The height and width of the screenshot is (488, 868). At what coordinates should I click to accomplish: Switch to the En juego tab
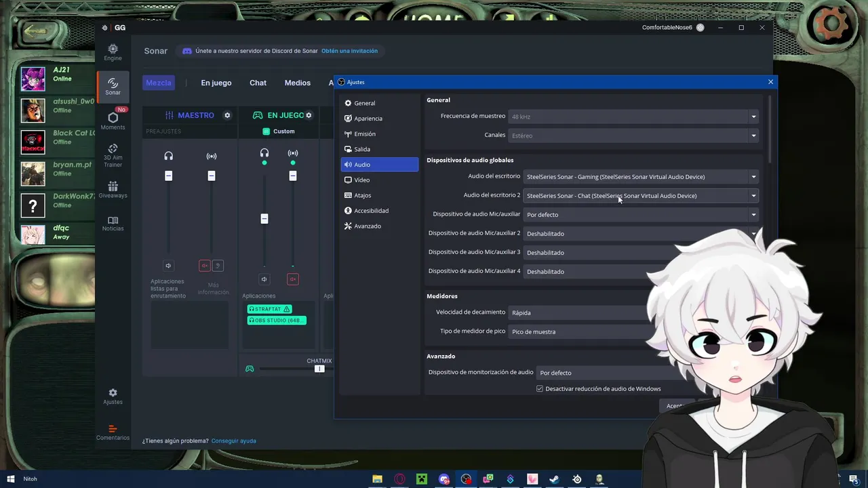(x=216, y=83)
